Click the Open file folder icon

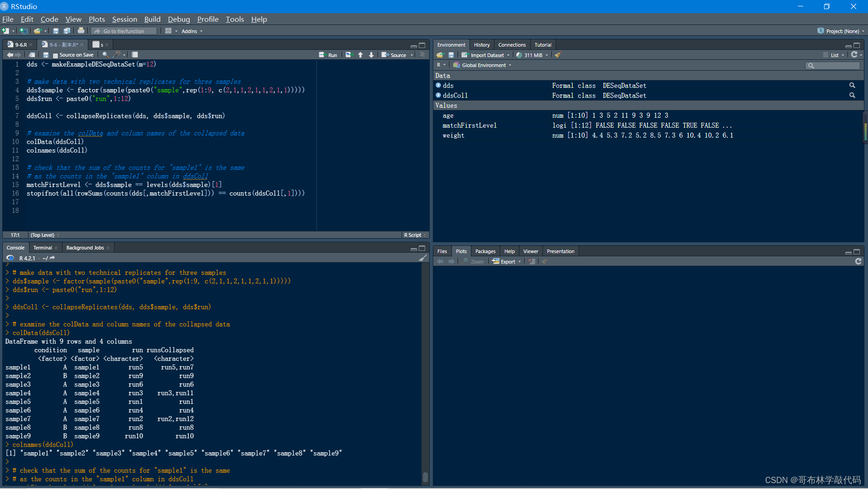(x=38, y=31)
